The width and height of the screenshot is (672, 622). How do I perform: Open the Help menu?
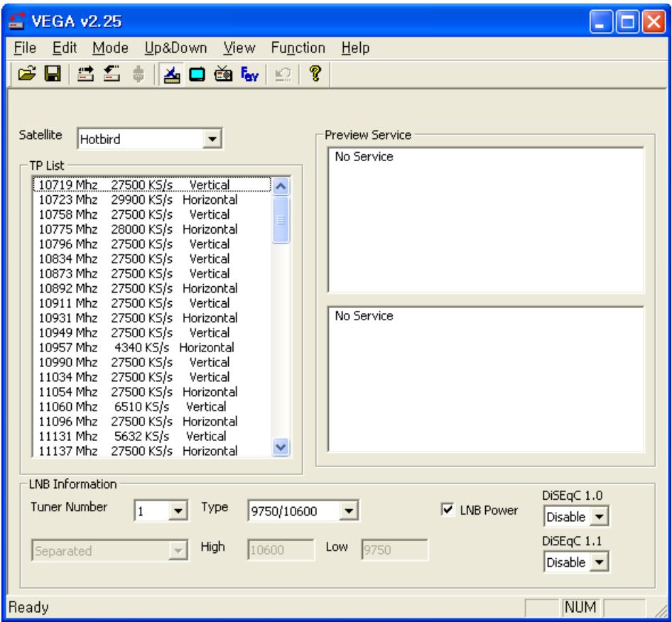click(x=355, y=48)
